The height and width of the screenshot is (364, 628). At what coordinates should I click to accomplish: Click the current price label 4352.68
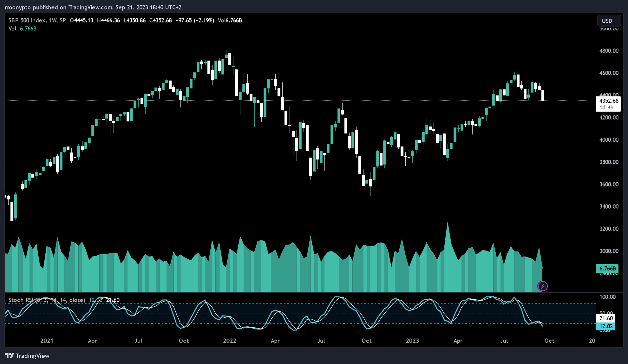click(609, 101)
